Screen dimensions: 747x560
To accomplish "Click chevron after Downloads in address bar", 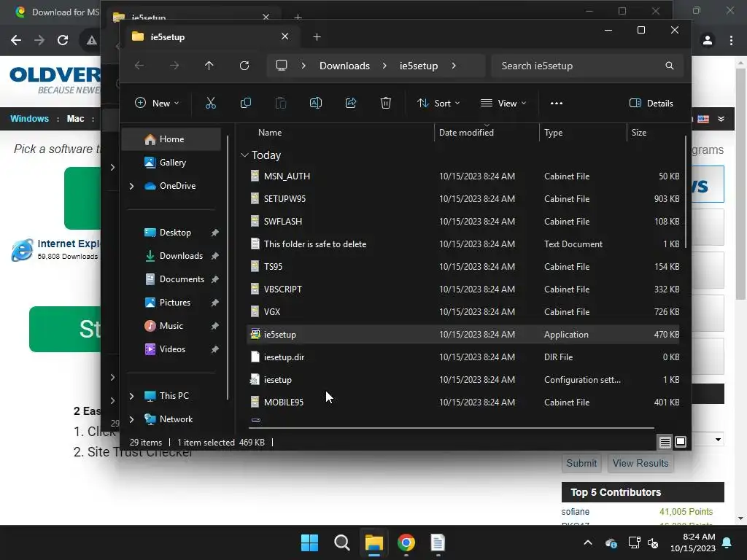I will coord(384,66).
